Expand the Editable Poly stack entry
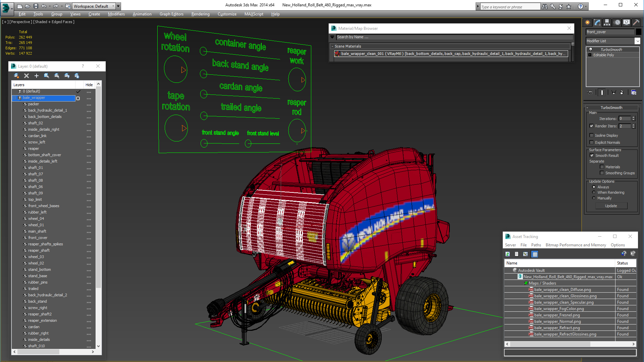Screen dimensions: 644x362 590,55
